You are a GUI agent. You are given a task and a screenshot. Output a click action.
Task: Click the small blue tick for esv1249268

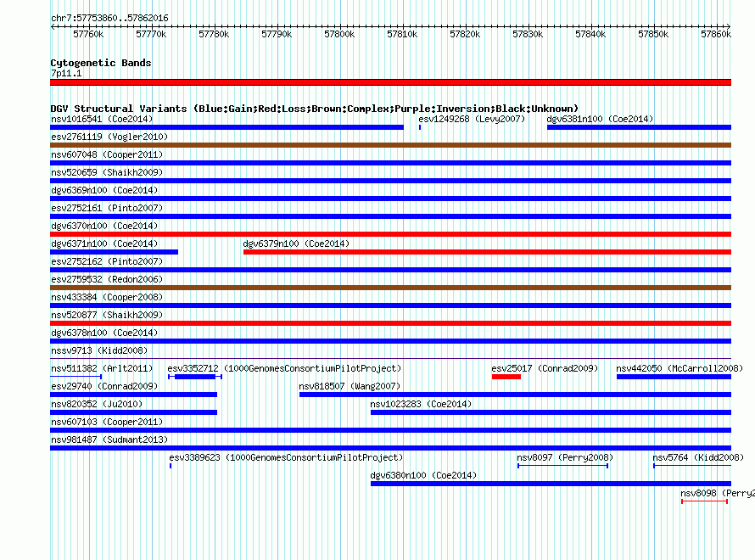[x=420, y=127]
